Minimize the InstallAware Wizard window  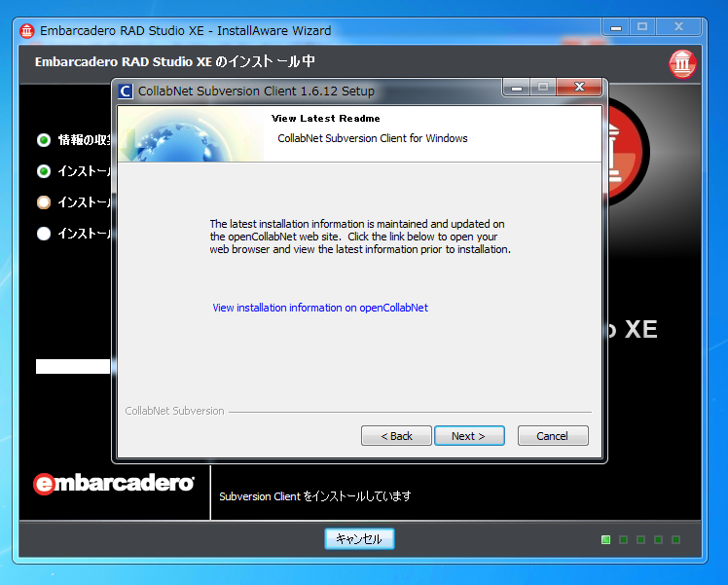click(616, 27)
